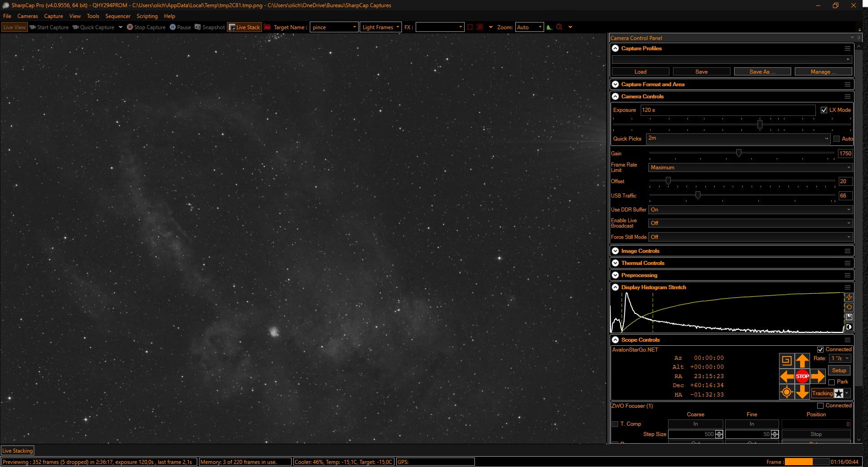Open the File menu
The width and height of the screenshot is (868, 467).
click(7, 16)
